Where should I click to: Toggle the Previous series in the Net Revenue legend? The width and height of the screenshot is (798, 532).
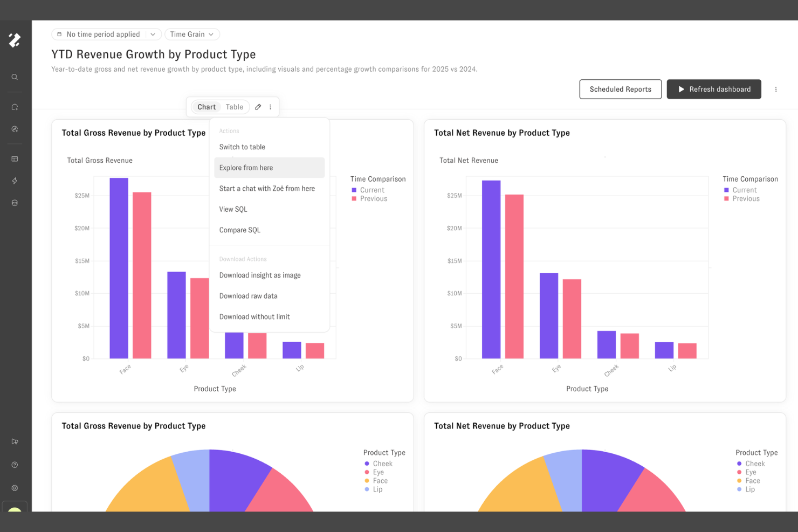pyautogui.click(x=742, y=199)
